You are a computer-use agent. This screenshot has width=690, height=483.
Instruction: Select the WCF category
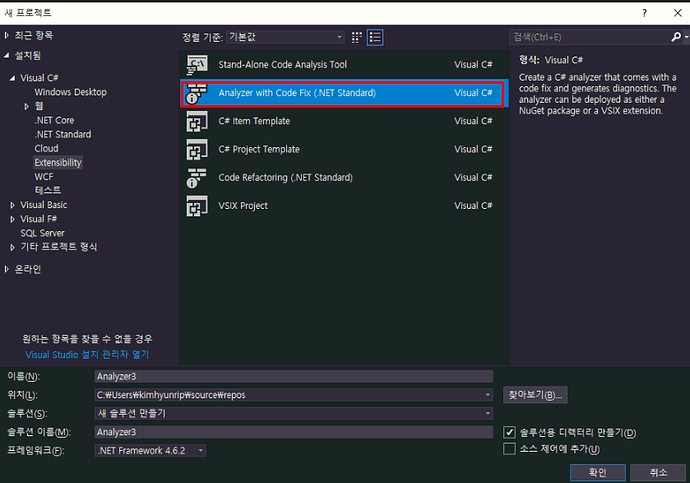pyautogui.click(x=44, y=176)
